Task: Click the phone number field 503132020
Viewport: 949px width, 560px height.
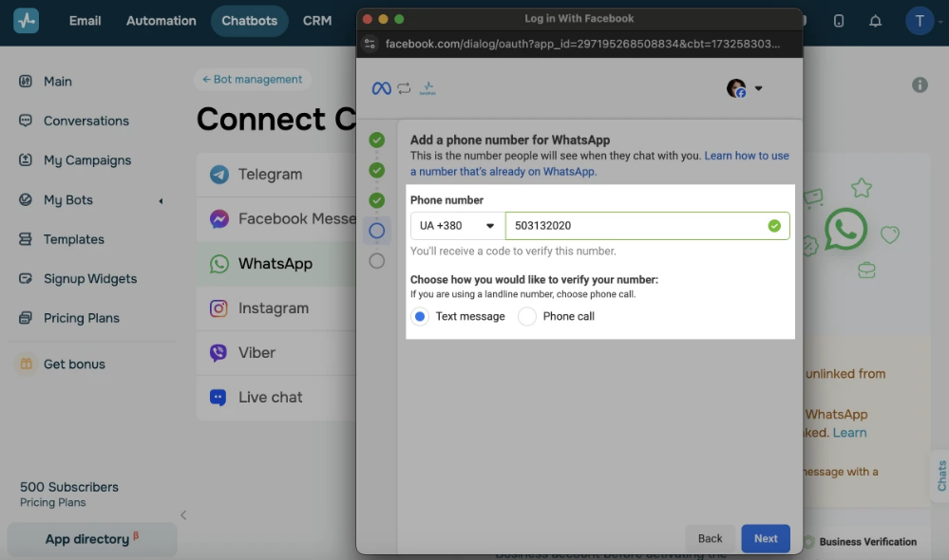Action: click(647, 226)
